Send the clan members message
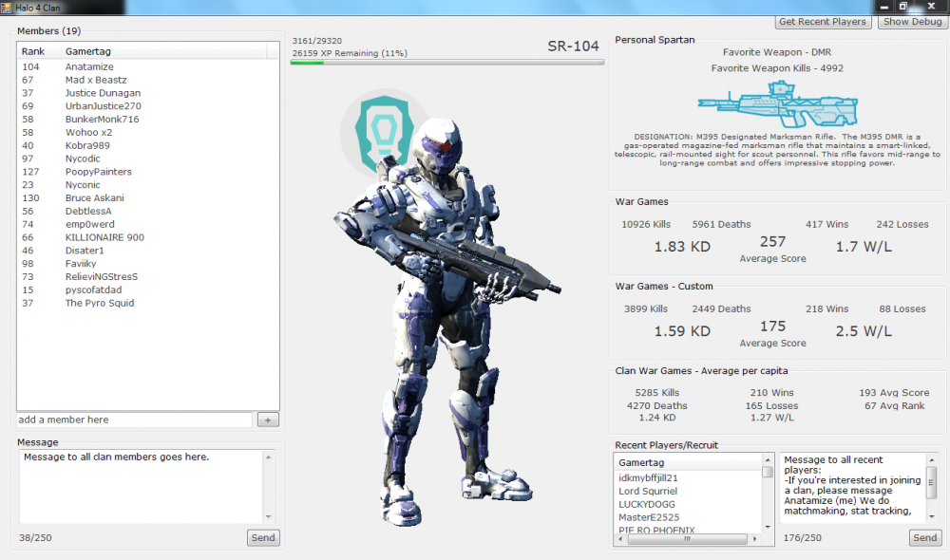Screen dimensions: 950x560 pyautogui.click(x=262, y=538)
